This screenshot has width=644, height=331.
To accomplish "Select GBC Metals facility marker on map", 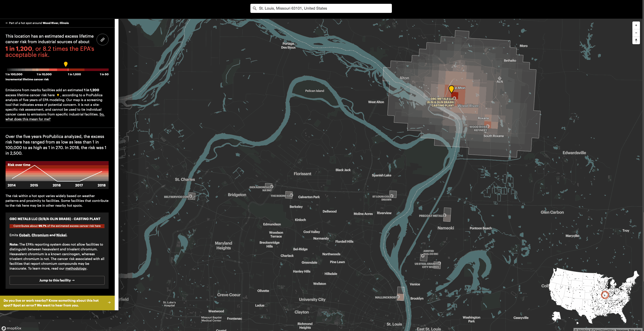I will point(454,98).
